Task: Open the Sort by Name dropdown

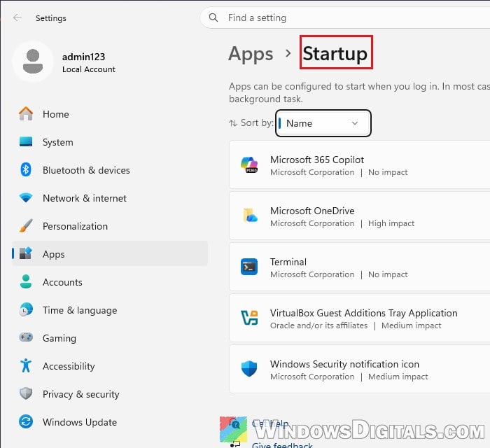Action: pyautogui.click(x=323, y=123)
